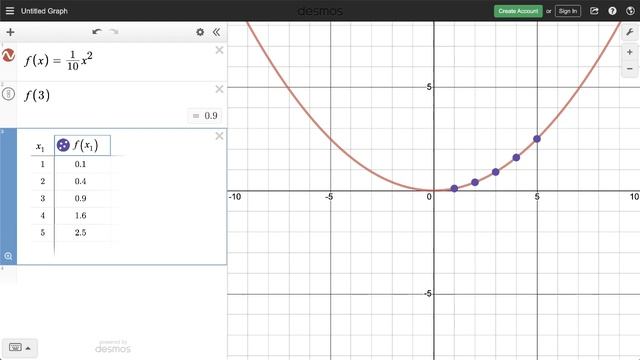Viewport: 640px width, 360px height.
Task: Click the plotted point at x=1
Action: point(454,189)
